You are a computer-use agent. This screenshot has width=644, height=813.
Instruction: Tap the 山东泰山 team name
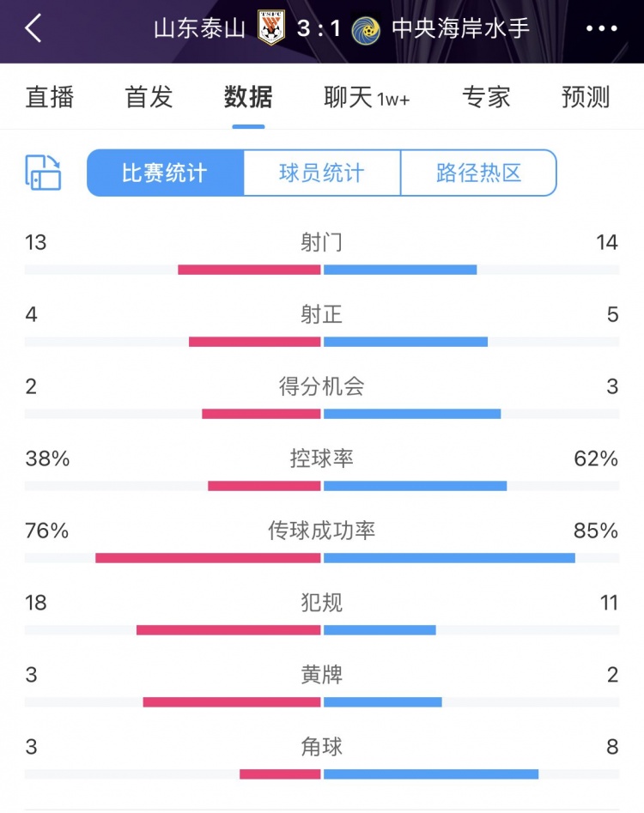click(x=201, y=28)
